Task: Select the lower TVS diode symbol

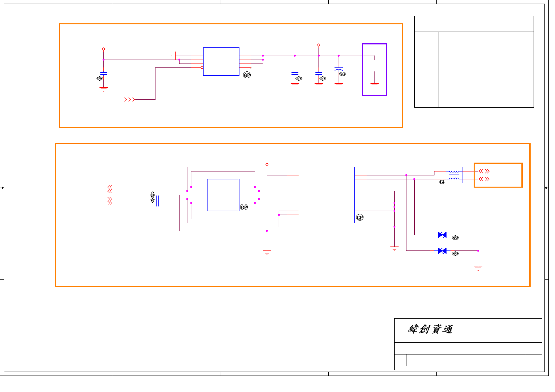Action: point(442,251)
